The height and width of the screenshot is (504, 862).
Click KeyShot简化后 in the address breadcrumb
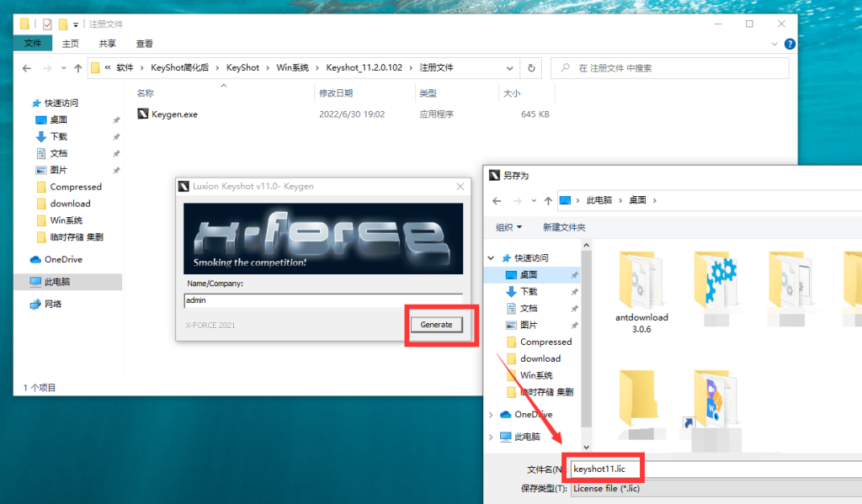(x=180, y=67)
